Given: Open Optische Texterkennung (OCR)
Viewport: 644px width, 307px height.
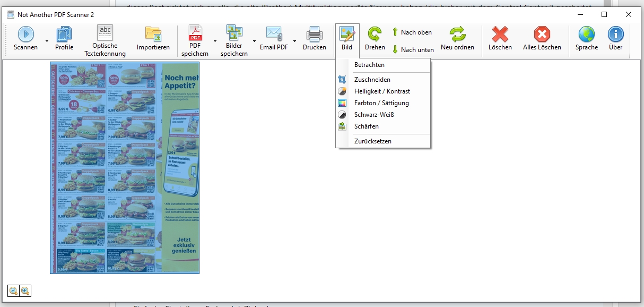Looking at the screenshot, I should click(105, 41).
